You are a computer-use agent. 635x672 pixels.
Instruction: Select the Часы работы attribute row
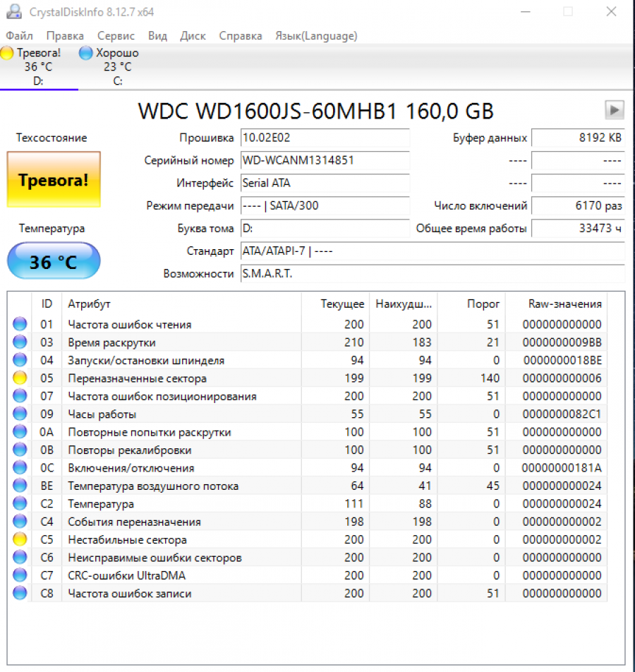coord(282,414)
